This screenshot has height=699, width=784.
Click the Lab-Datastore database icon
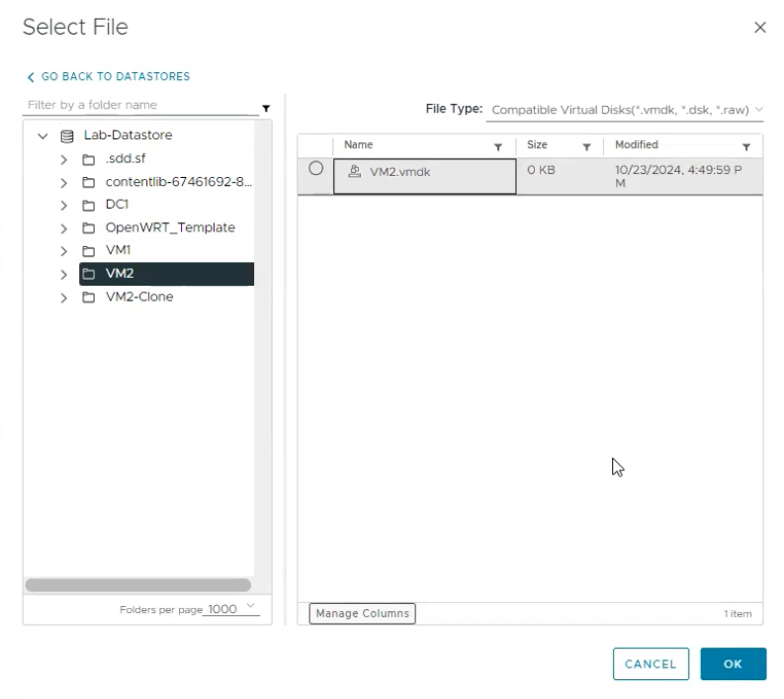(x=67, y=136)
